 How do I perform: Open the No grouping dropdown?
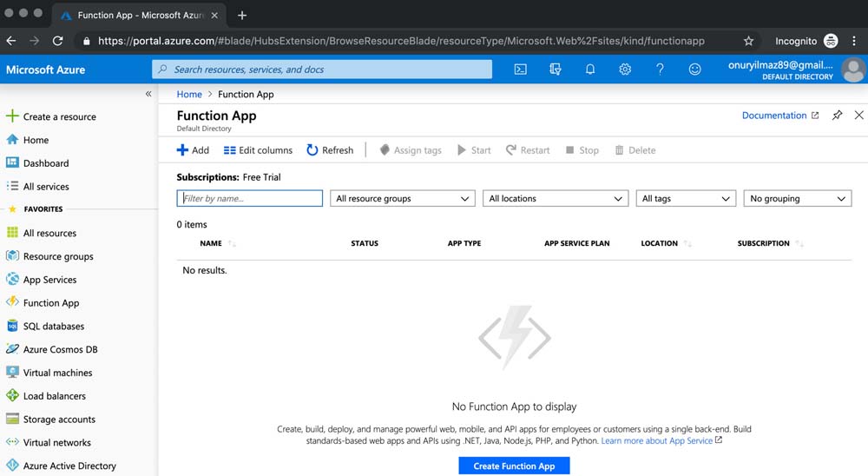(x=797, y=199)
